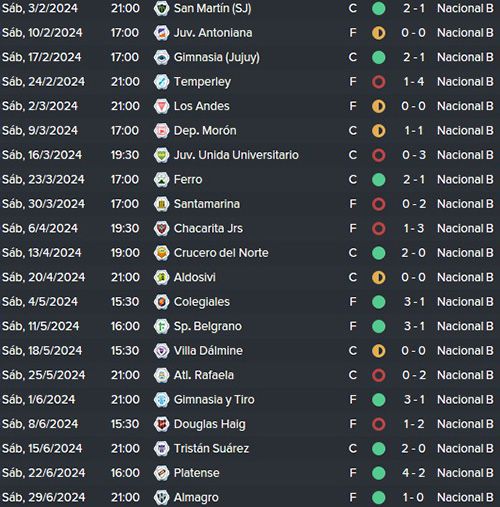Click the Douglas Haig club crest

161,424
